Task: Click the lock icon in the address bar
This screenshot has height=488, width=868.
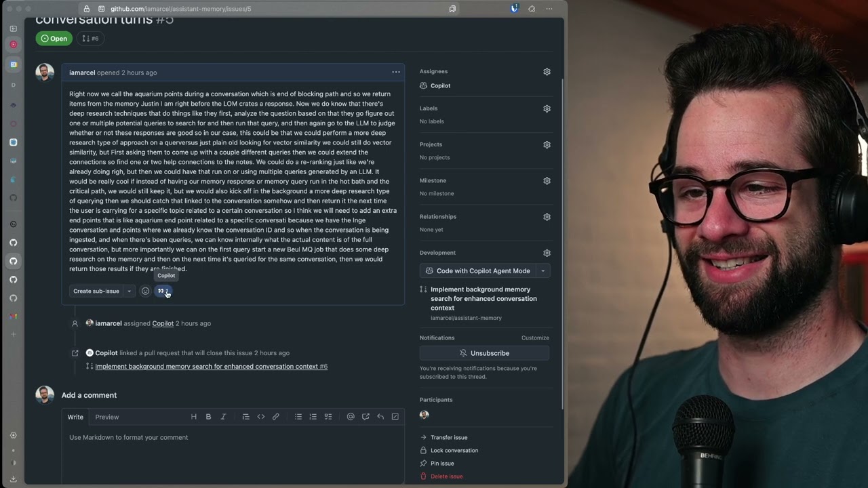Action: (x=86, y=9)
